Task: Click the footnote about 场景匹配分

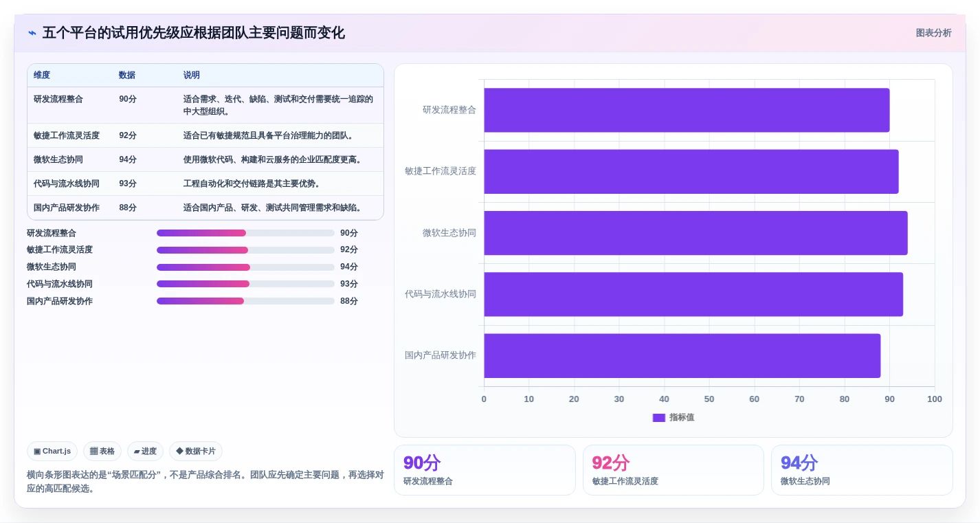Action: click(x=205, y=482)
